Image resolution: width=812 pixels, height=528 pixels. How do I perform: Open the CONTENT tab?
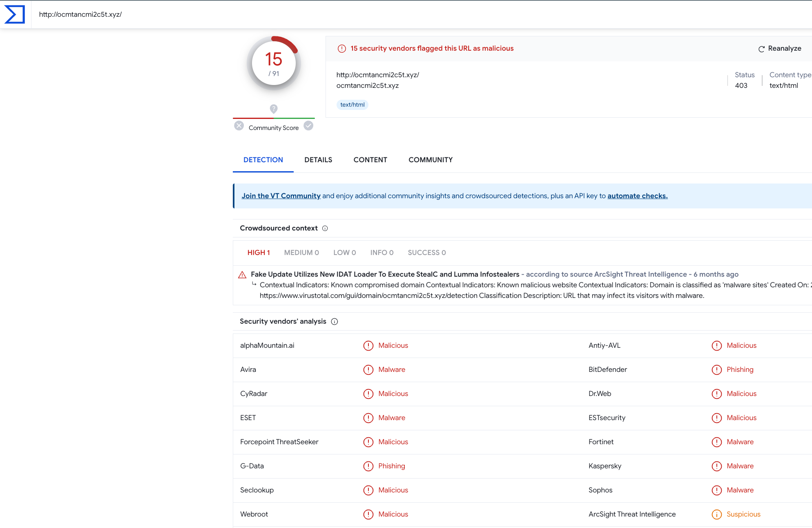click(370, 160)
